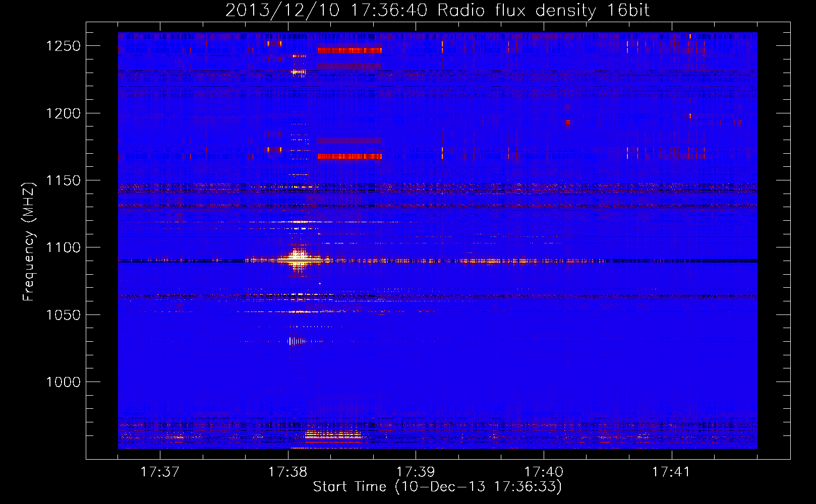Click the 17:38 time tick label
The image size is (816, 504).
click(288, 472)
